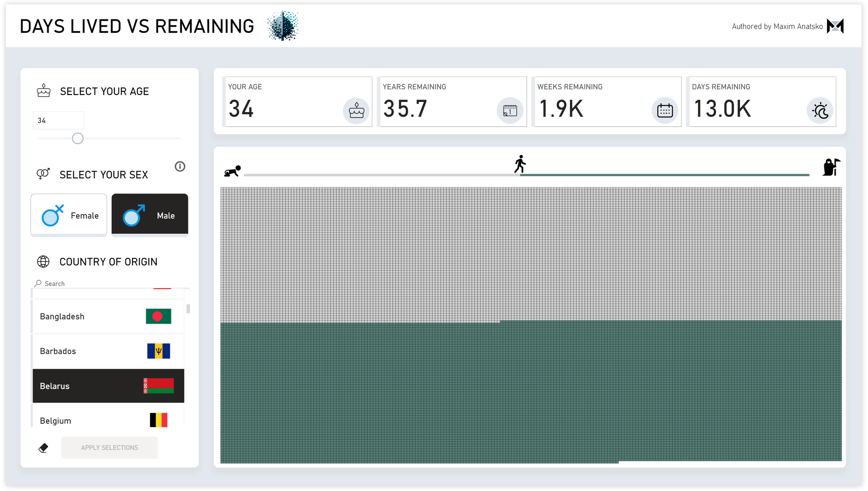Click the age slider handle
Image resolution: width=868 pixels, height=491 pixels.
point(78,138)
